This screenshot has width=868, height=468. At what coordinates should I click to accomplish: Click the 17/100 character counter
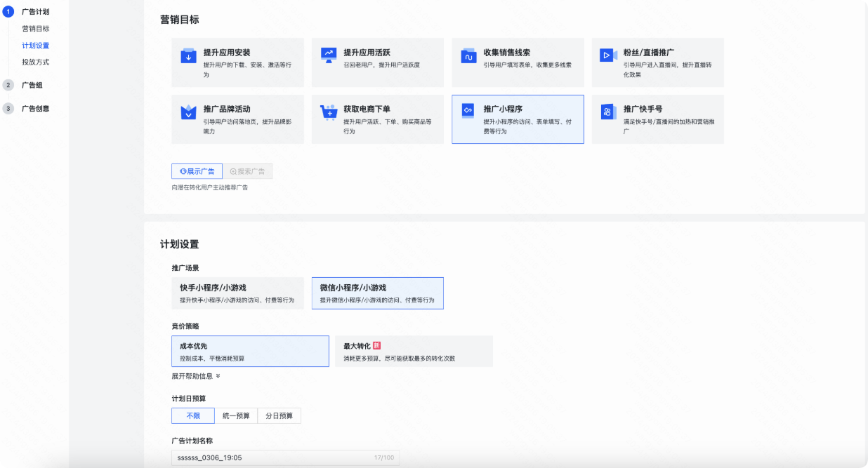click(384, 458)
